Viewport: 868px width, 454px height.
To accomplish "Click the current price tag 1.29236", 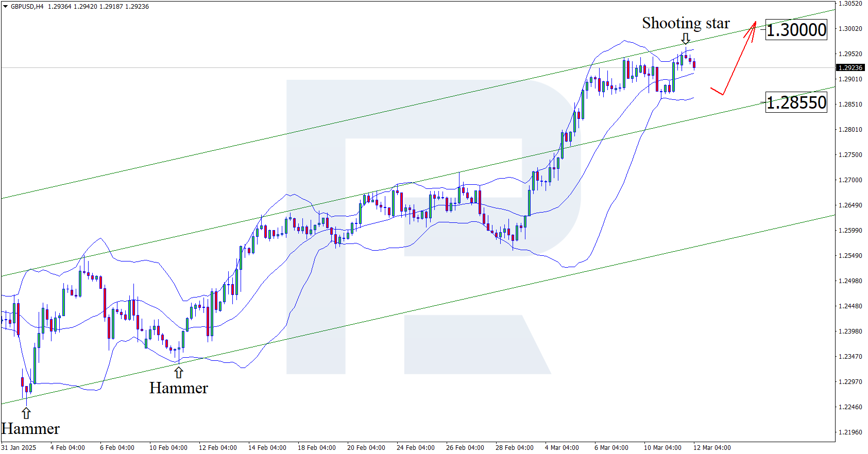I will [850, 68].
